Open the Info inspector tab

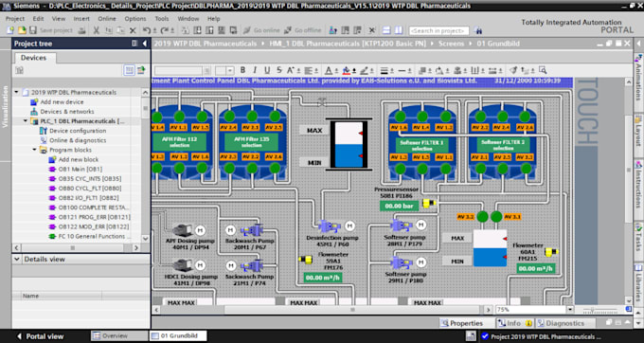tap(513, 323)
